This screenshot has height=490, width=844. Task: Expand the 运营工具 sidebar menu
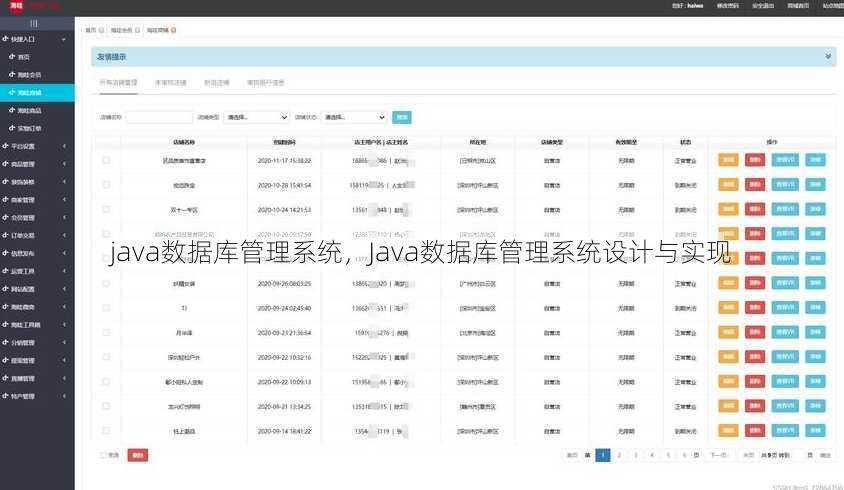[x=35, y=271]
